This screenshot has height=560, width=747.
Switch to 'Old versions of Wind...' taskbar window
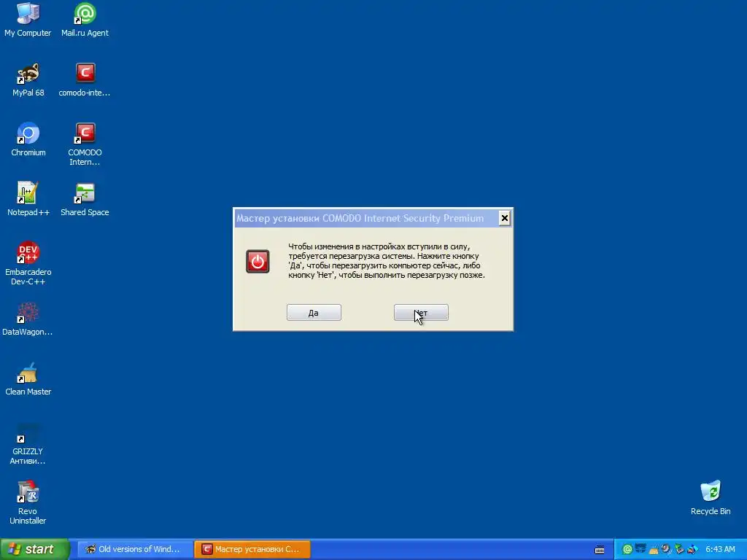135,549
